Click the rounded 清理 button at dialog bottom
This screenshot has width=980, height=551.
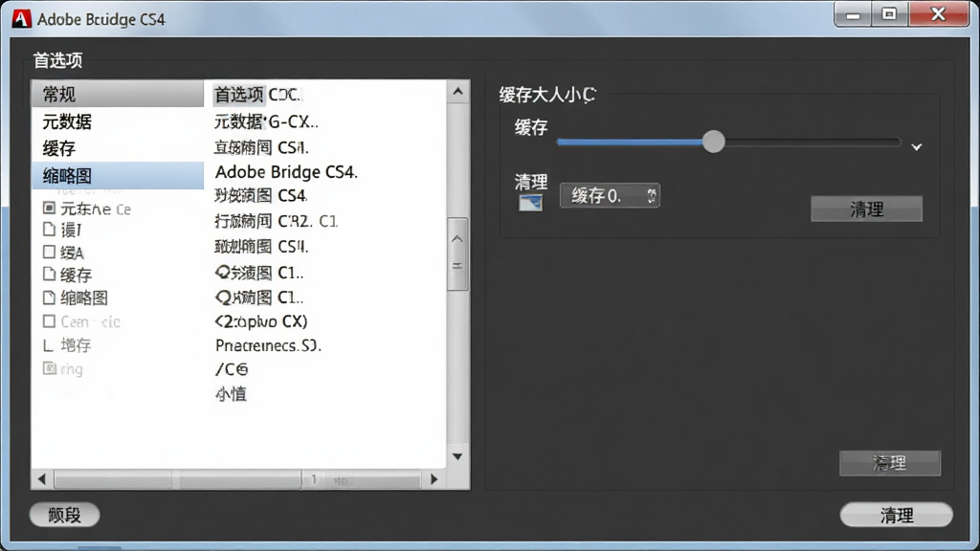click(x=896, y=515)
